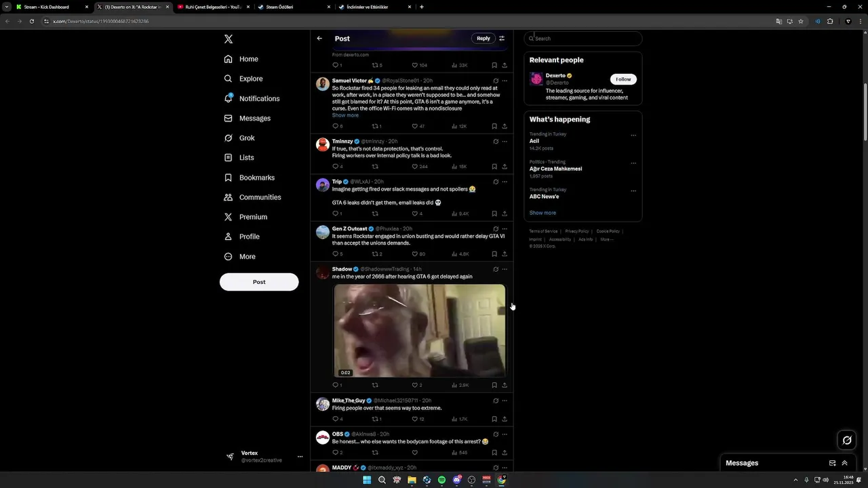Screen dimensions: 868x488
Task: Show more of Samuel Victor's reply
Action: (345, 115)
